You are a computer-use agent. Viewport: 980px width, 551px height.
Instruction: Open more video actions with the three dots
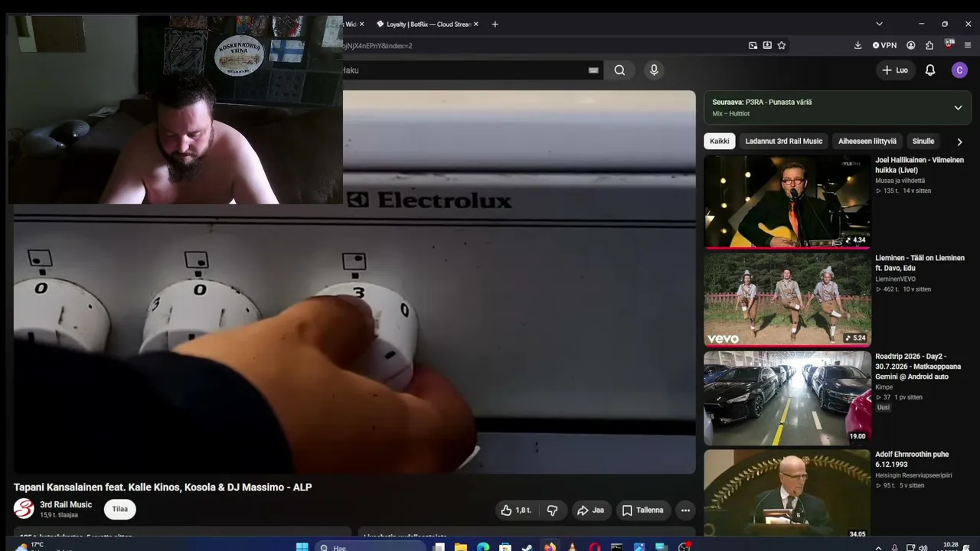point(685,510)
